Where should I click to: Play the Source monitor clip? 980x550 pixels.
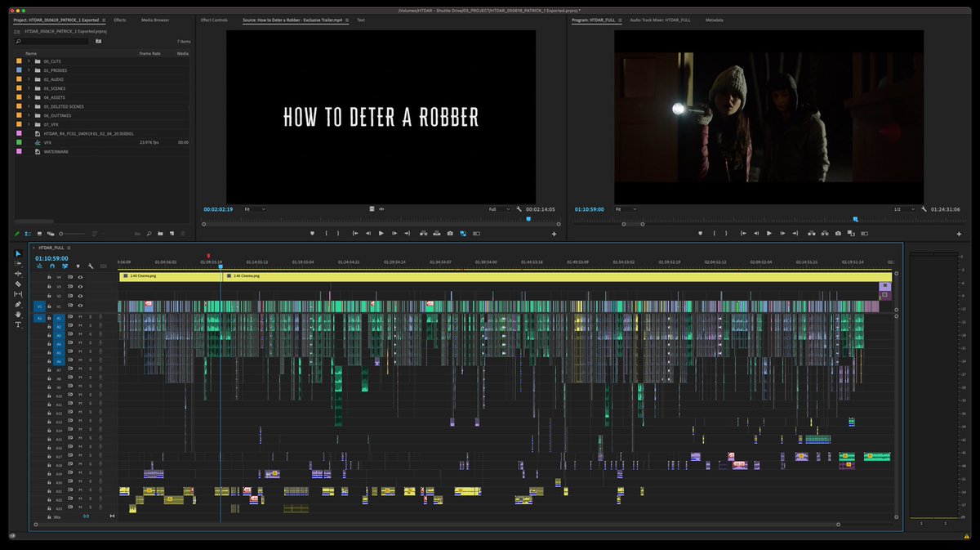(x=381, y=233)
